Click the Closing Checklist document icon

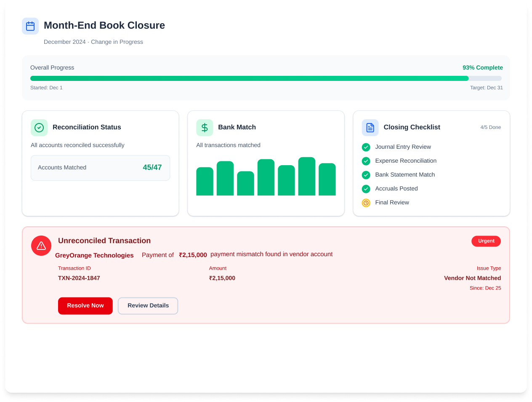click(370, 128)
